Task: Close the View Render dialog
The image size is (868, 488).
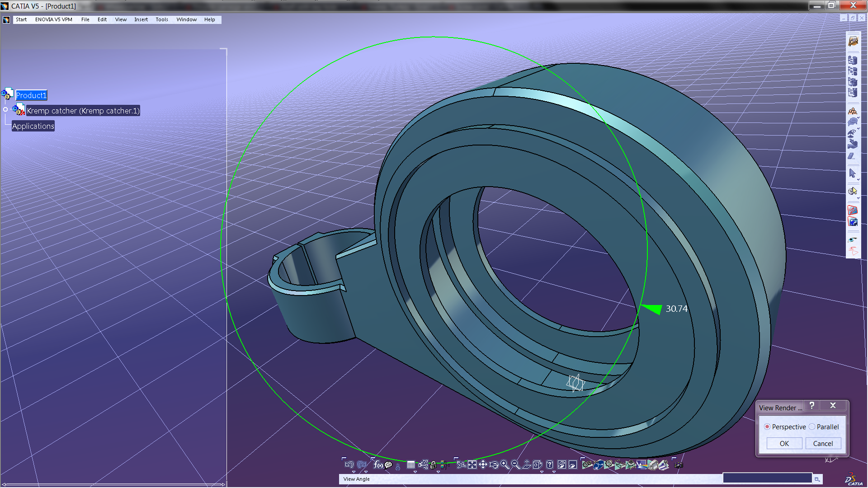Action: click(833, 405)
